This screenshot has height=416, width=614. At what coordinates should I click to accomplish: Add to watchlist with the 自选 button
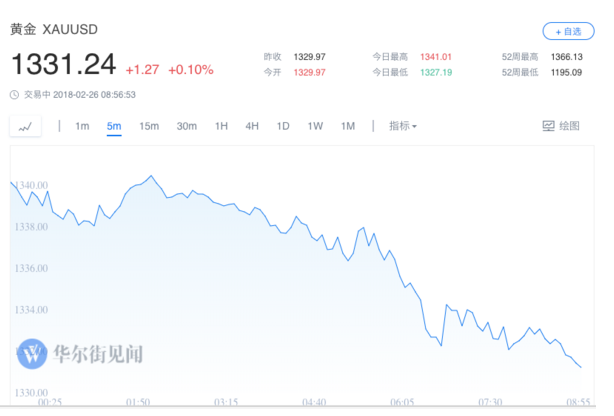coord(567,31)
